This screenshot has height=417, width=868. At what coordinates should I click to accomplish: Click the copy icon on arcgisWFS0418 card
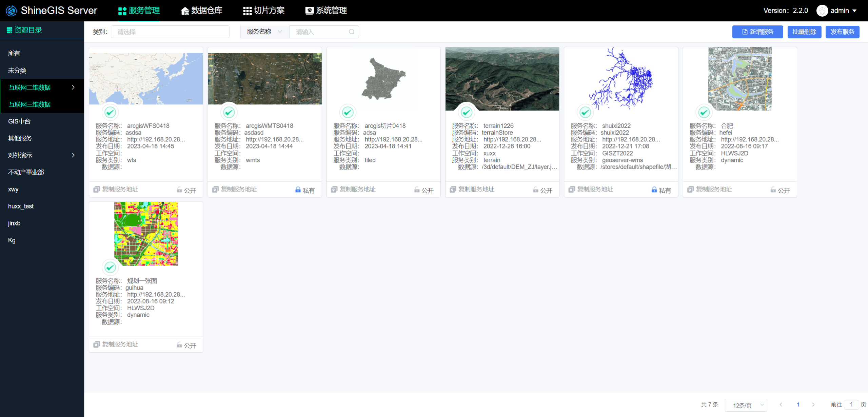click(x=97, y=190)
